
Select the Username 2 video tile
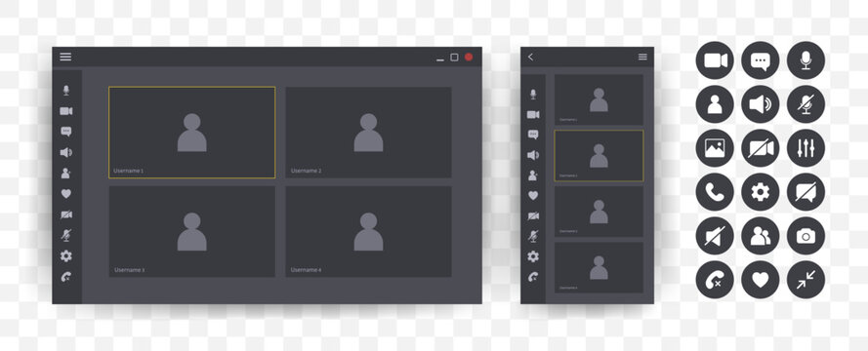(x=368, y=133)
